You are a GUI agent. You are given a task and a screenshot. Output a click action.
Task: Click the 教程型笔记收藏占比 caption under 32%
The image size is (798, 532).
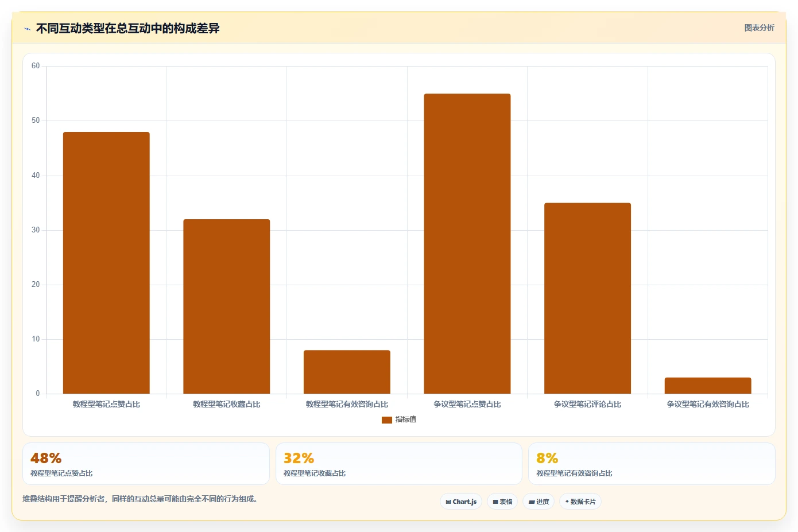click(x=315, y=473)
